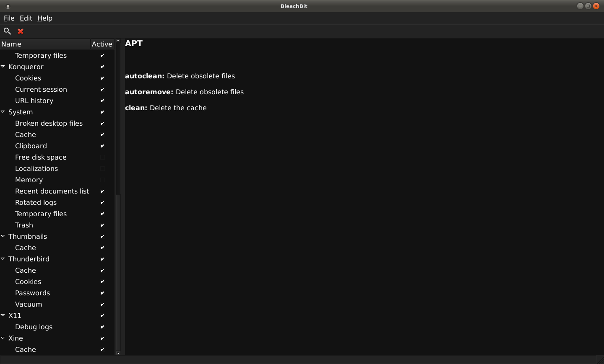Collapse the X11 tree group
The width and height of the screenshot is (604, 364).
tap(3, 315)
